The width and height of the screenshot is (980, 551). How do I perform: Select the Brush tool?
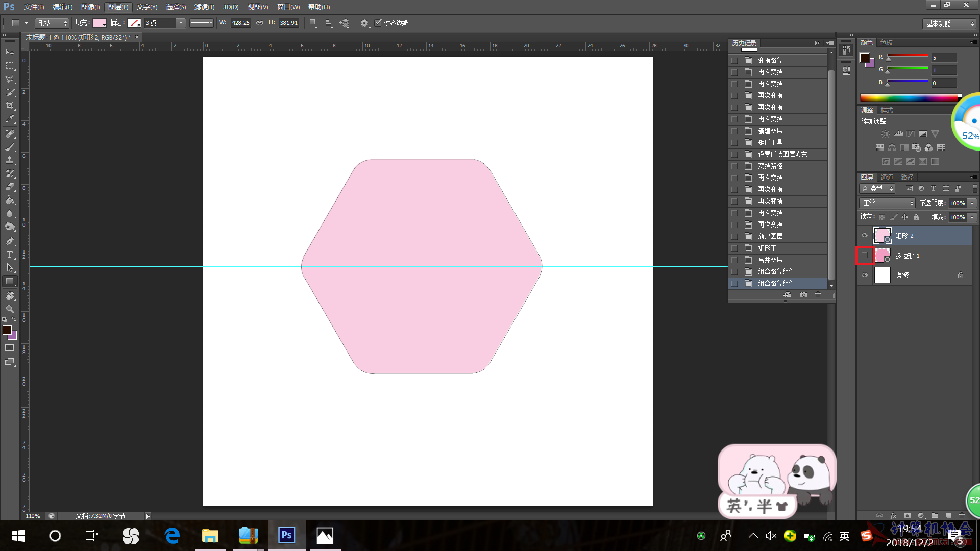(x=10, y=147)
